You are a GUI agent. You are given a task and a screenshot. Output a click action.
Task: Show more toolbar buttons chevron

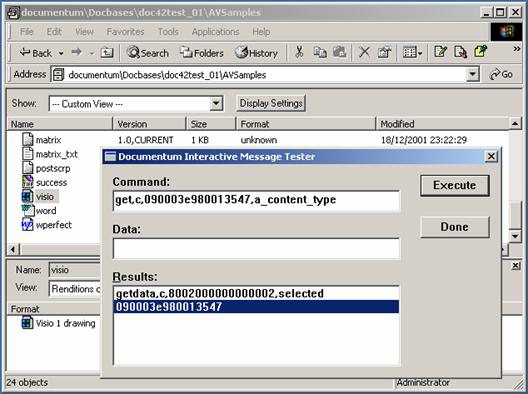click(x=516, y=49)
